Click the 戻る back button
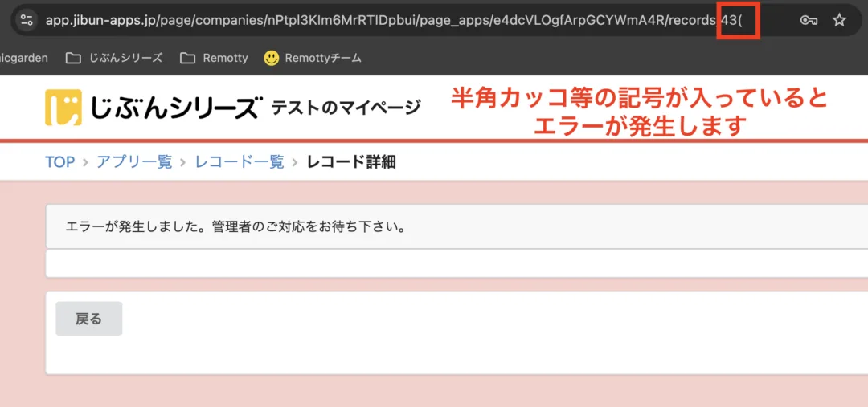The image size is (868, 407). [x=89, y=319]
